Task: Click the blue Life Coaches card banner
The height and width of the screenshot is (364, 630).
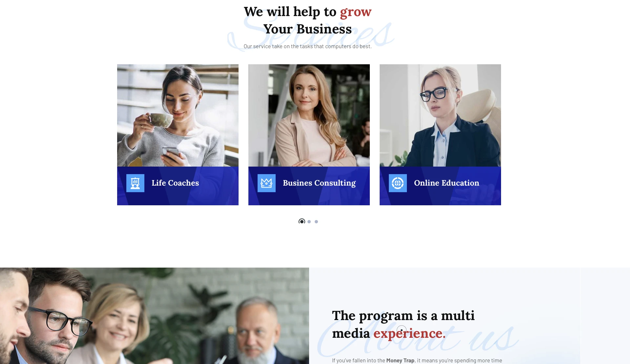Action: coord(178,186)
